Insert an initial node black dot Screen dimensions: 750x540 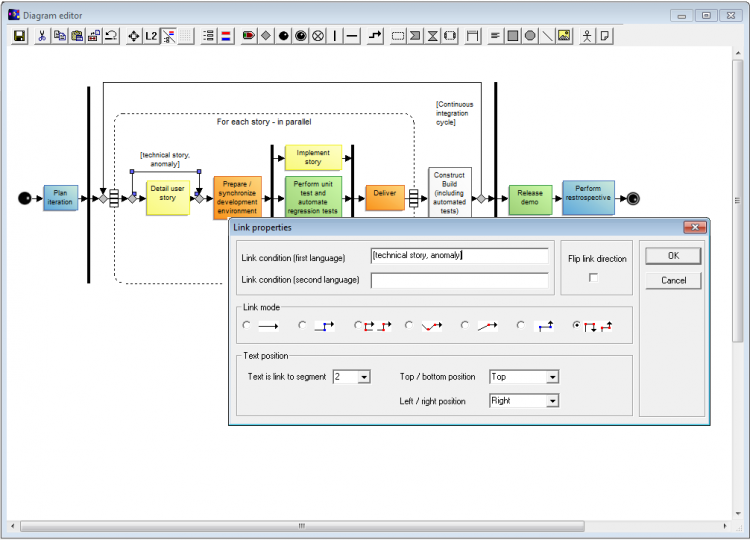pyautogui.click(x=283, y=36)
